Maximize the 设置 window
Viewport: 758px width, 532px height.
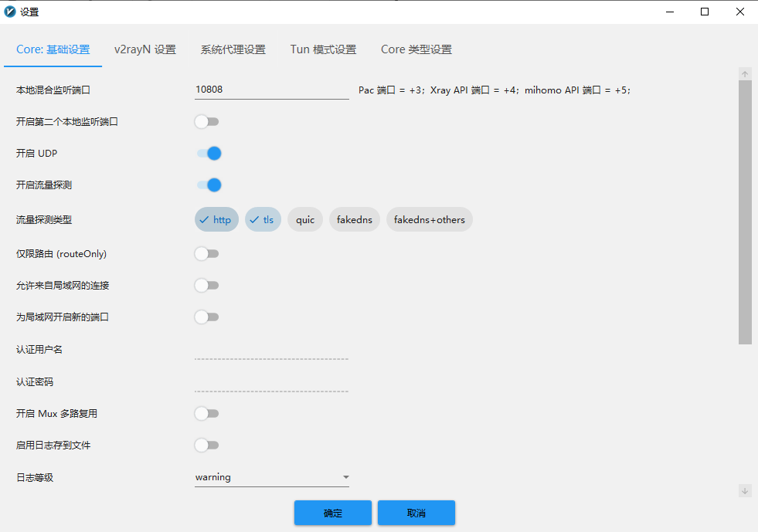[705, 12]
